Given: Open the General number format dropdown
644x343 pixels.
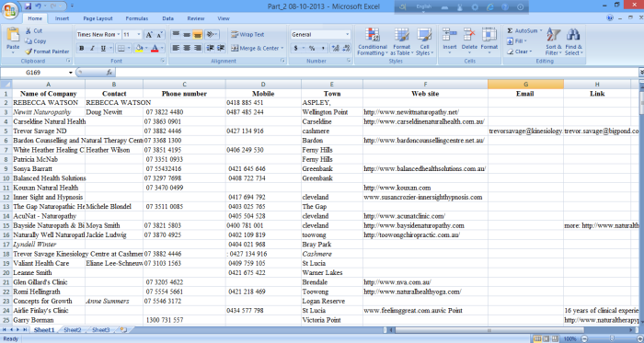Looking at the screenshot, I should [347, 34].
